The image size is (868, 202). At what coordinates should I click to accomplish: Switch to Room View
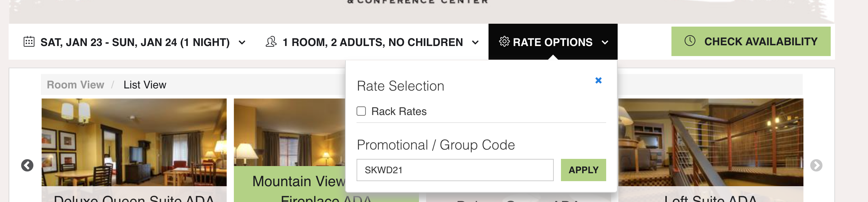tap(76, 85)
